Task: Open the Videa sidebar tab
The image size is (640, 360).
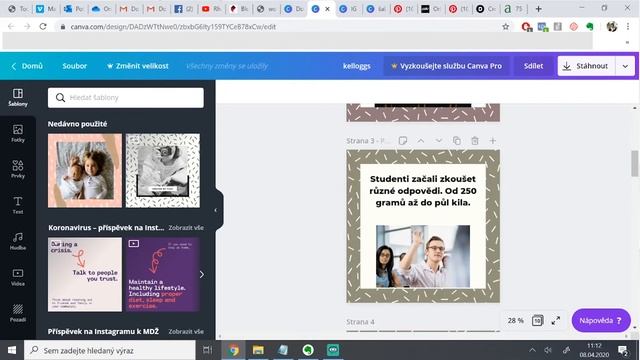Action: [x=18, y=278]
